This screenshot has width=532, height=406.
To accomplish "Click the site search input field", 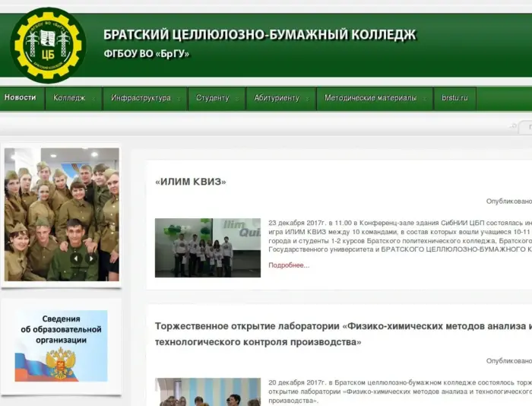I will 526,127.
